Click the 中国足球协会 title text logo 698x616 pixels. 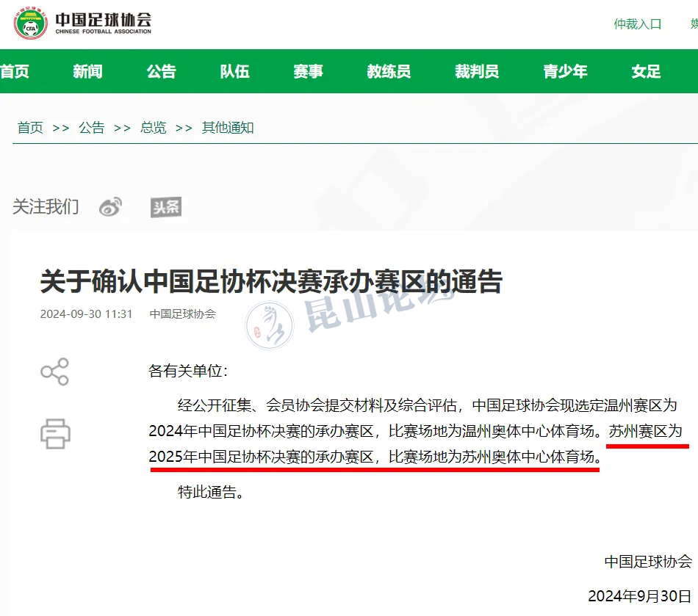pos(104,23)
